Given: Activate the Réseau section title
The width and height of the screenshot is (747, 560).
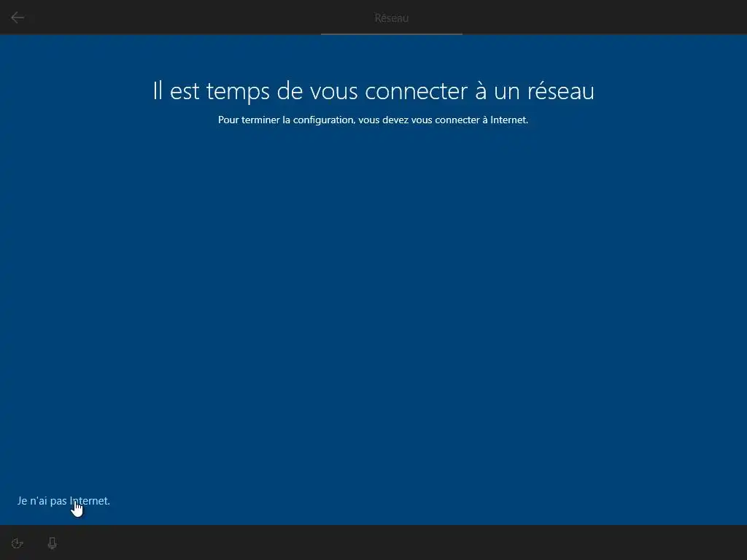Looking at the screenshot, I should tap(391, 18).
